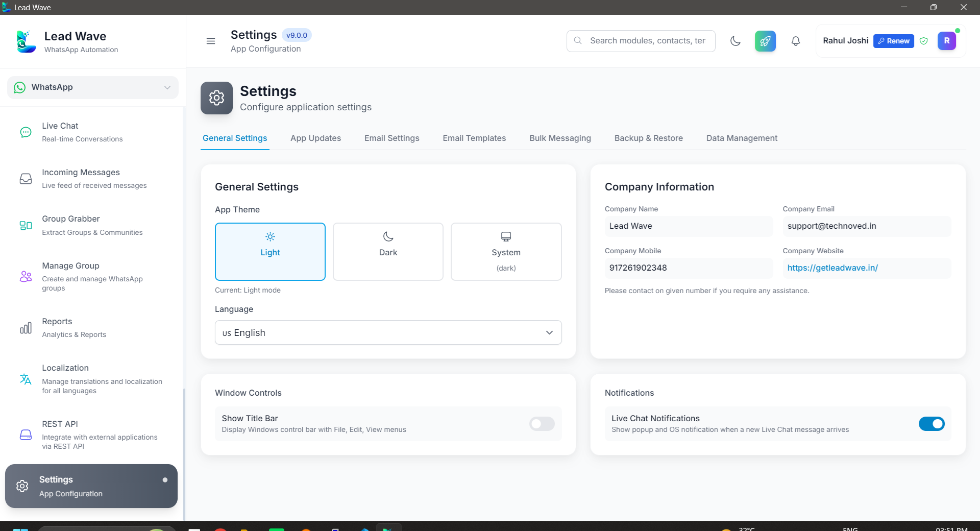Go to Backup & Restore tab

(x=648, y=138)
